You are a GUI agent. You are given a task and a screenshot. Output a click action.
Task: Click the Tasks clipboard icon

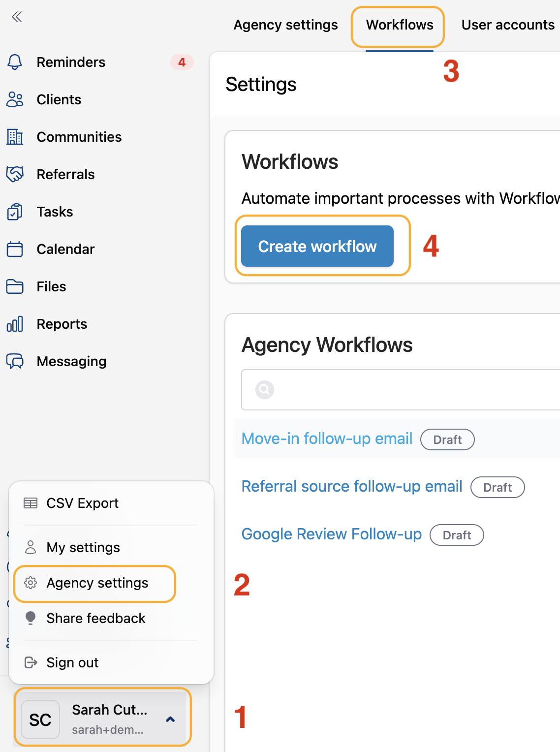(15, 212)
